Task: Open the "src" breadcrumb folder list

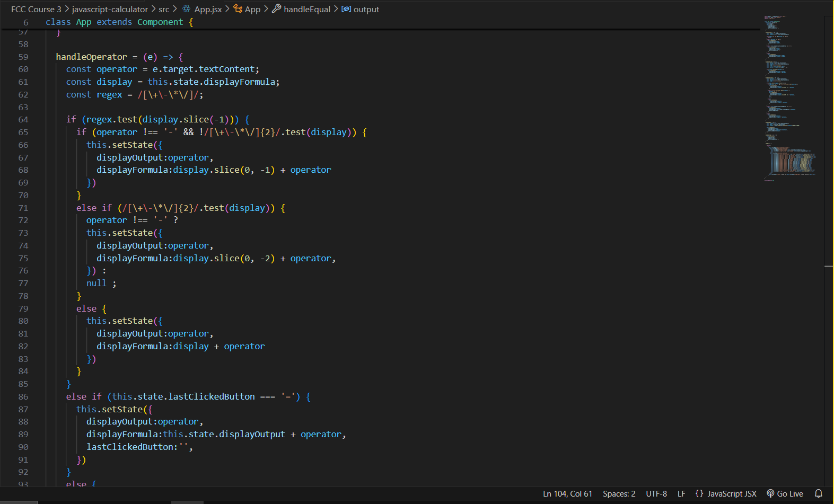Action: click(x=164, y=9)
